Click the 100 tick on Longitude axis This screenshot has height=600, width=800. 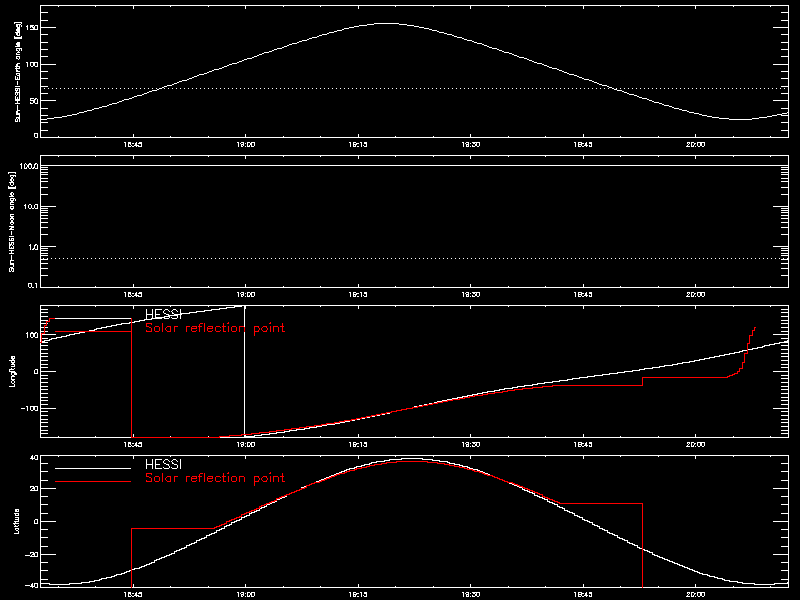click(x=32, y=335)
